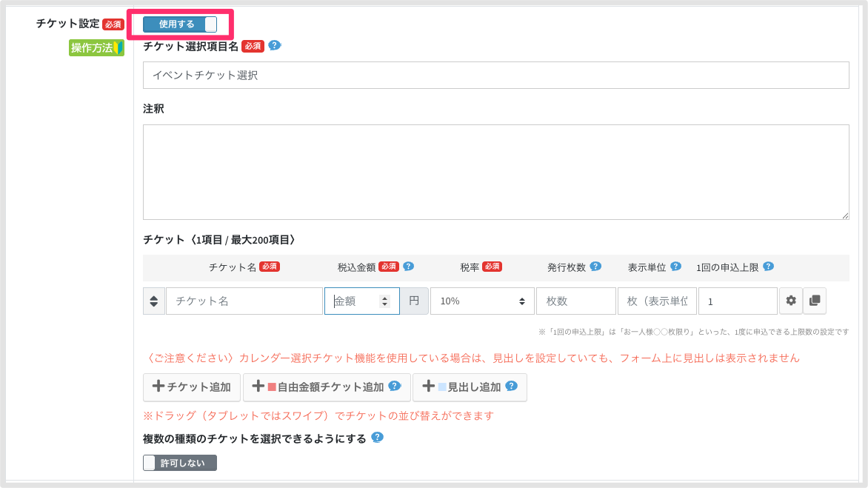
Task: Click help icon next to 1回の申込上限
Action: [x=768, y=266]
